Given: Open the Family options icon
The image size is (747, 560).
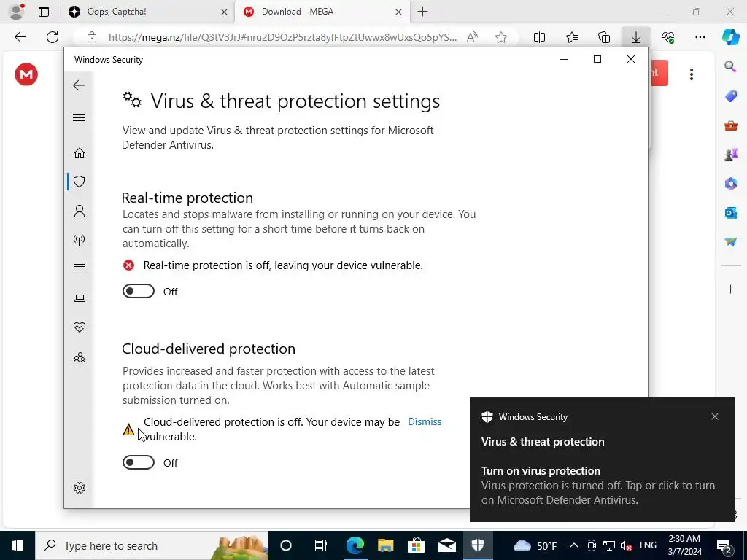Looking at the screenshot, I should (x=79, y=357).
